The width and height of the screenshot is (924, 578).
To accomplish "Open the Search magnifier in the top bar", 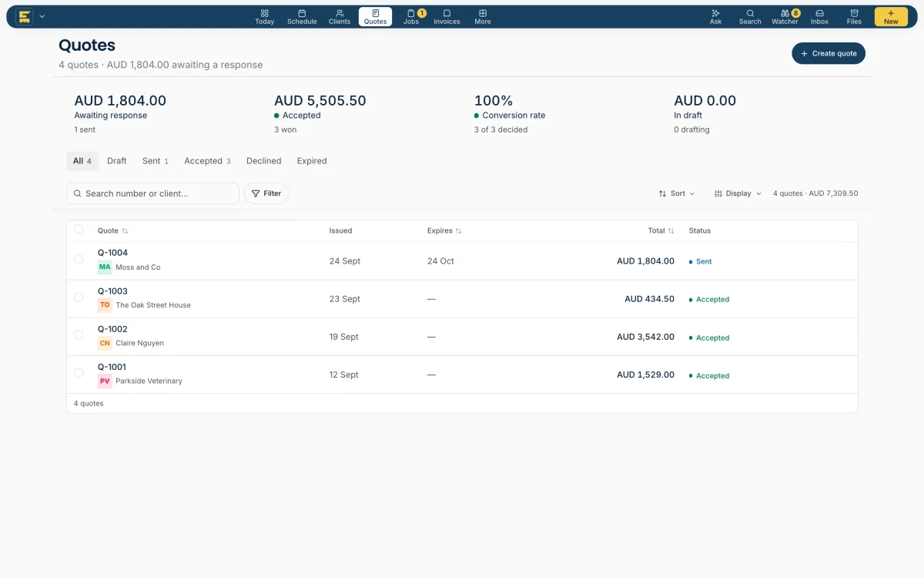I will pyautogui.click(x=750, y=13).
